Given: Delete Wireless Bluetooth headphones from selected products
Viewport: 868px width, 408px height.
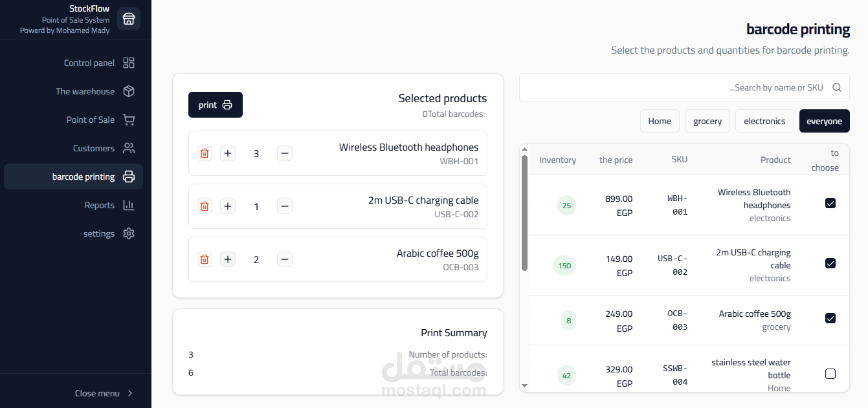Looking at the screenshot, I should 205,153.
